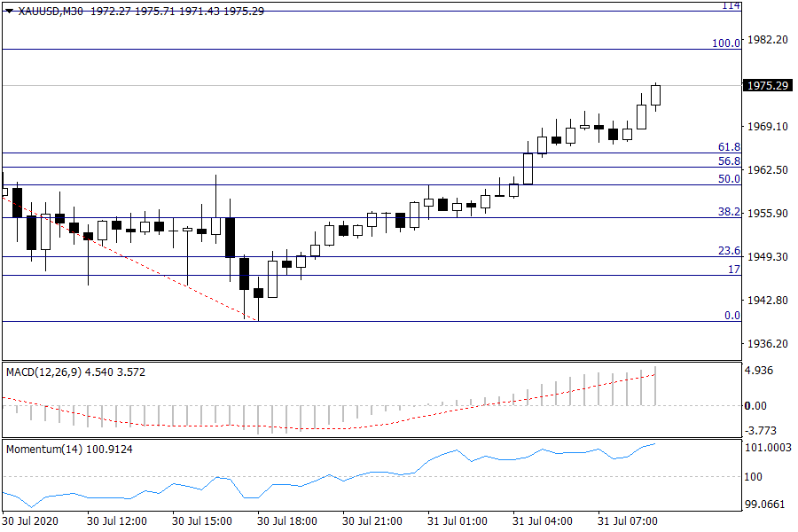Pick the Fibonacci 38.2 level label
Image resolution: width=798 pixels, height=532 pixels.
729,212
